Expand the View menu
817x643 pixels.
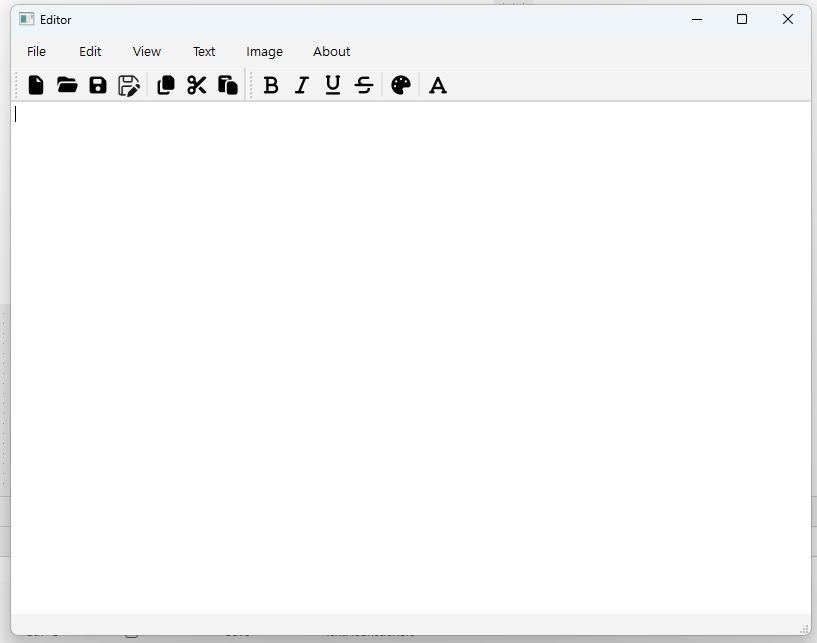[147, 52]
